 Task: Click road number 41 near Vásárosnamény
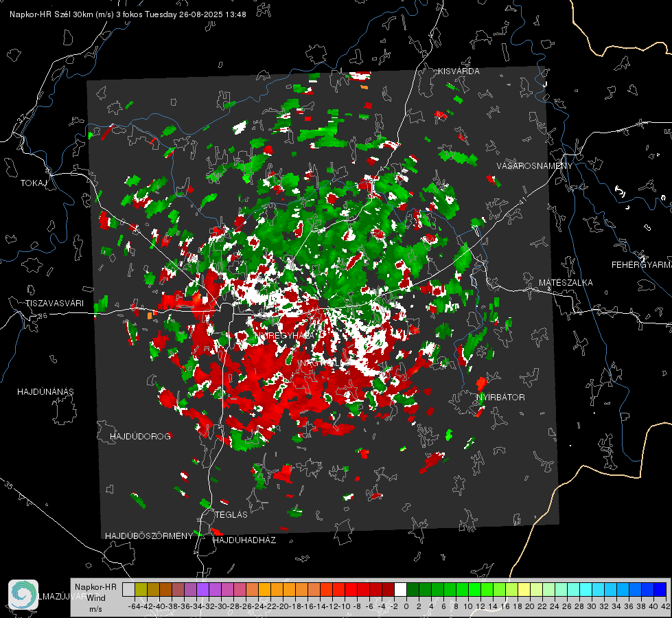tap(522, 201)
